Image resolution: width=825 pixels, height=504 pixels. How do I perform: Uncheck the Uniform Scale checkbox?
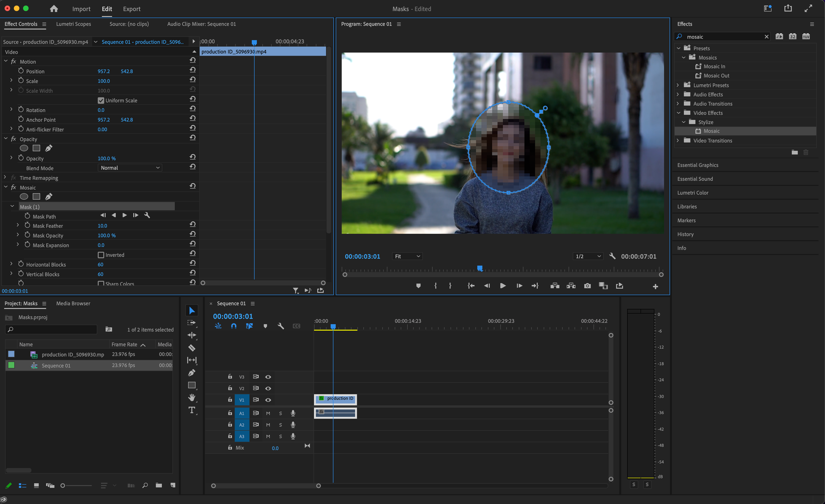click(x=101, y=101)
